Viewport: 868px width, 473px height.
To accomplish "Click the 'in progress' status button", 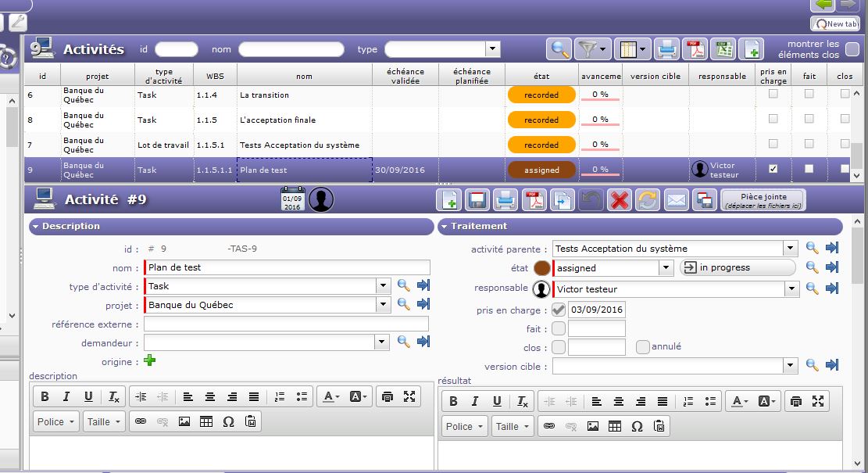I will pos(738,267).
